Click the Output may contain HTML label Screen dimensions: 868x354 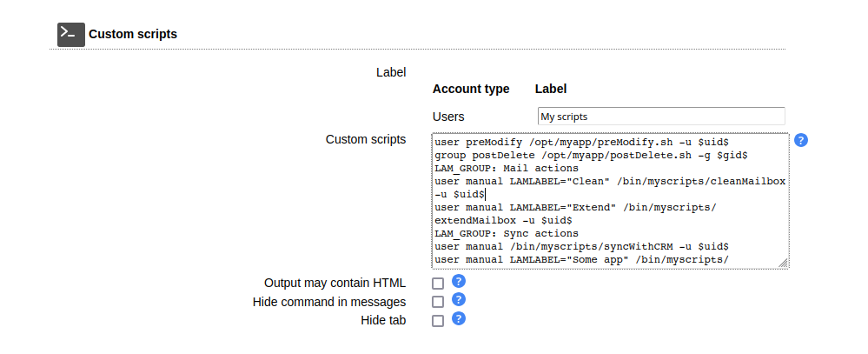point(335,284)
